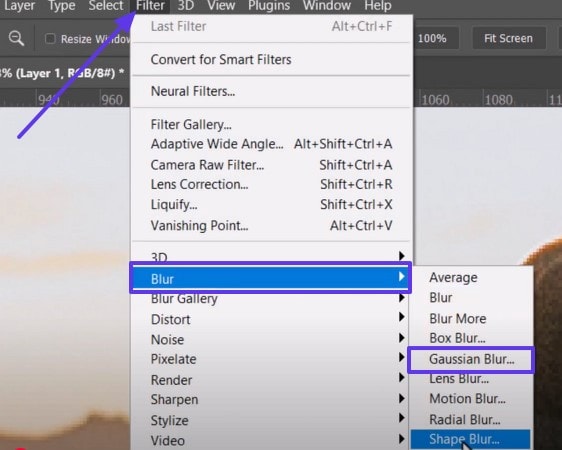Select the Zoom Out magnifier icon
This screenshot has width=562, height=450.
point(16,38)
